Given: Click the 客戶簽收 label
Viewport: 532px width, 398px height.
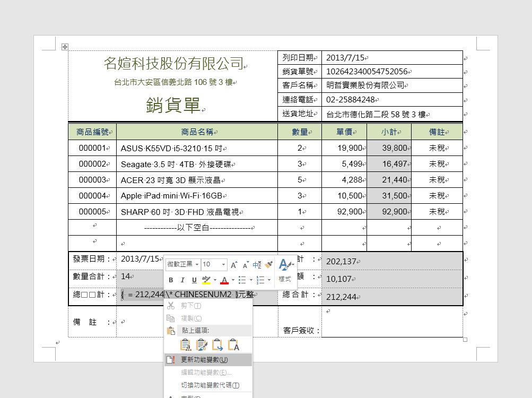Looking at the screenshot, I should tap(301, 331).
